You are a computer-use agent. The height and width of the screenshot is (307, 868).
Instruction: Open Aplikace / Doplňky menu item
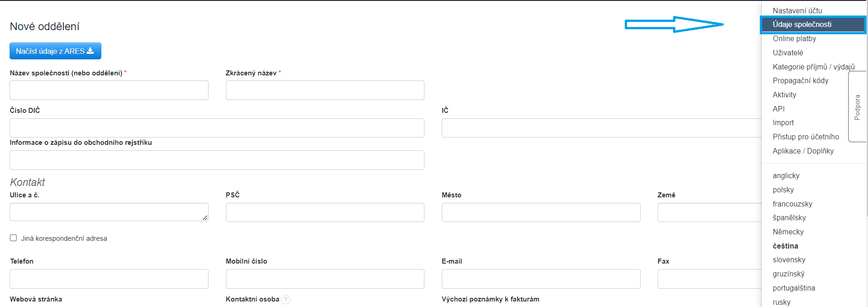pyautogui.click(x=803, y=151)
